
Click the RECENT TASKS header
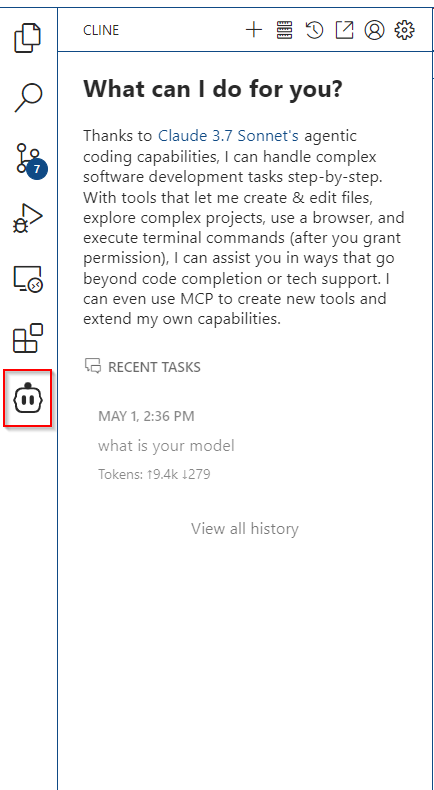coord(143,367)
